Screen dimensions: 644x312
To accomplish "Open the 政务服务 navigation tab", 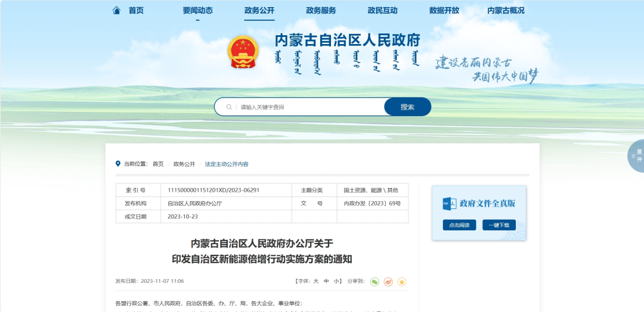I will [x=321, y=11].
